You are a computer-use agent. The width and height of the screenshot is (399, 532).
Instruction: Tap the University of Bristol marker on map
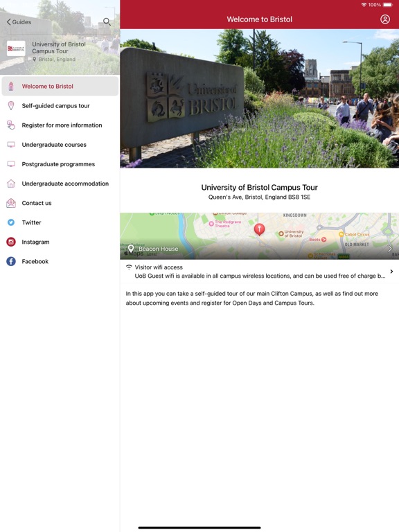pyautogui.click(x=281, y=233)
